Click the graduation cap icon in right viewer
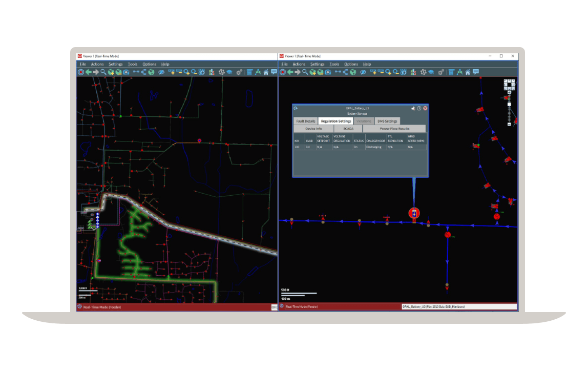588x371 pixels. (x=431, y=72)
